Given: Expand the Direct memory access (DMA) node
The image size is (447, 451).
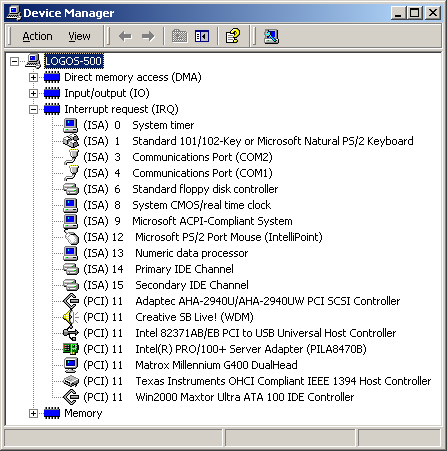Looking at the screenshot, I should click(x=33, y=77).
